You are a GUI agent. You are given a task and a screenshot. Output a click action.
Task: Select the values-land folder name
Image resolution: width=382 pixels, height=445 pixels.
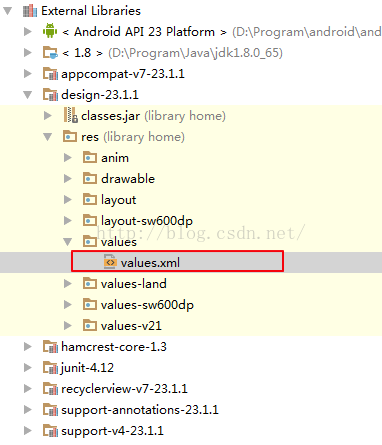tap(134, 284)
